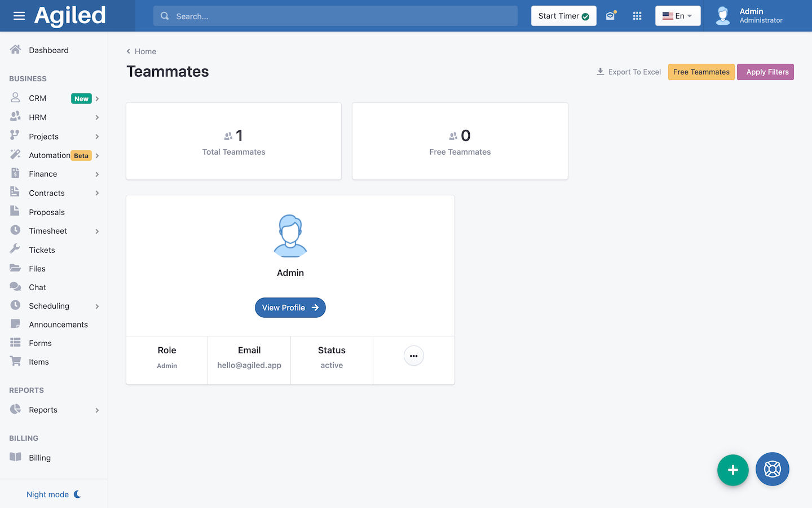
Task: Click the Beta badge beside Automation
Action: pyautogui.click(x=81, y=156)
